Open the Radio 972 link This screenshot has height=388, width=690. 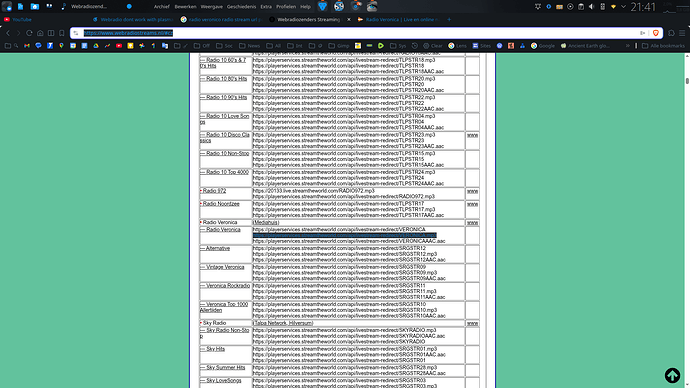tap(214, 191)
